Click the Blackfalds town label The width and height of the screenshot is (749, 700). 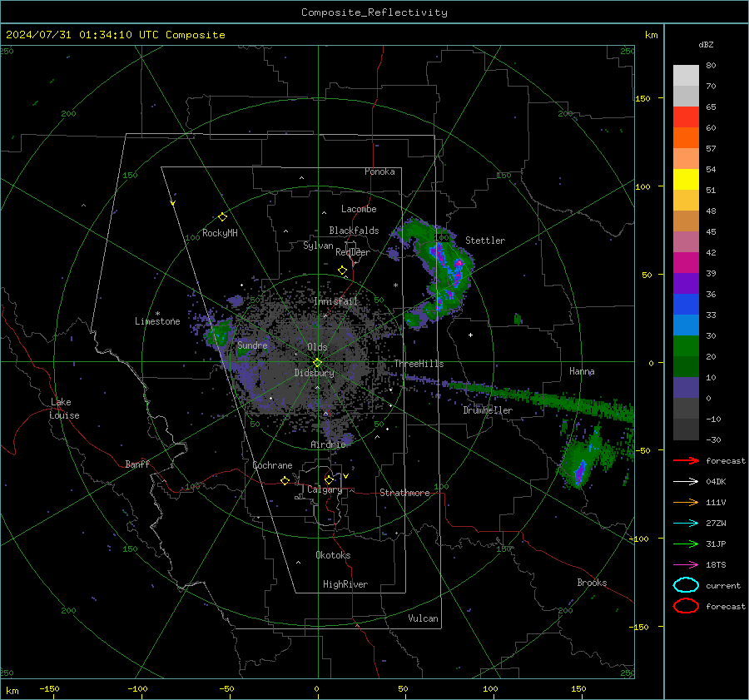(354, 231)
